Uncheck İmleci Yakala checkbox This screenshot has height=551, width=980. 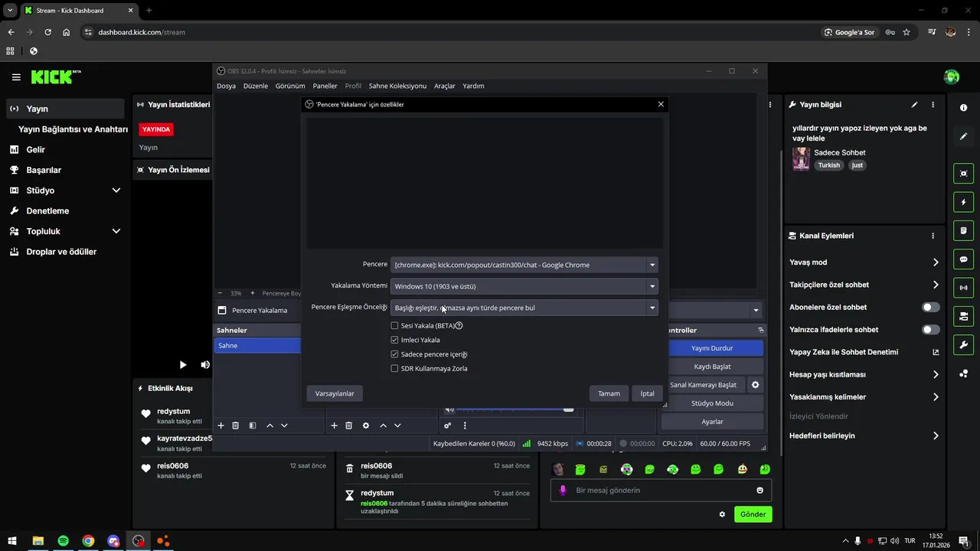point(394,340)
